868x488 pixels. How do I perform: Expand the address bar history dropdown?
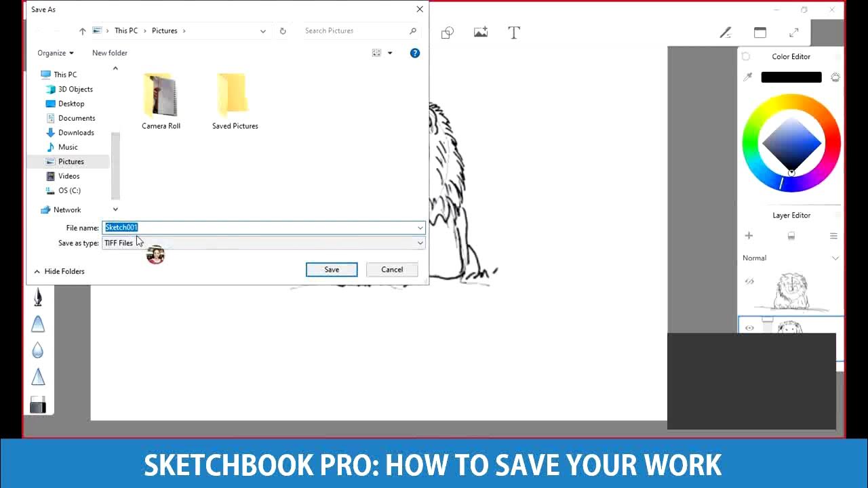[x=263, y=30]
